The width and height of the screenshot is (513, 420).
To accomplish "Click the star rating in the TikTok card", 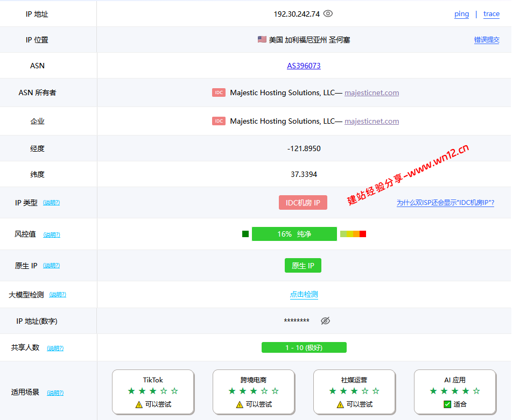I will (x=153, y=391).
